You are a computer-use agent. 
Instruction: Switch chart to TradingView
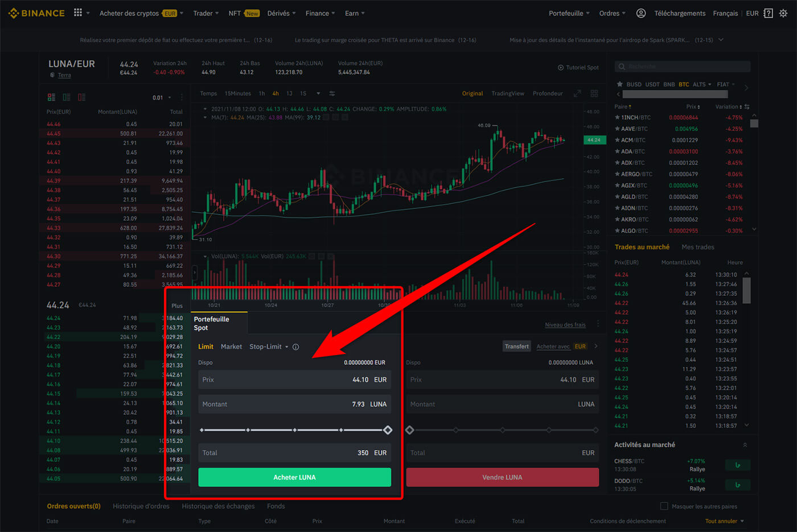[508, 93]
